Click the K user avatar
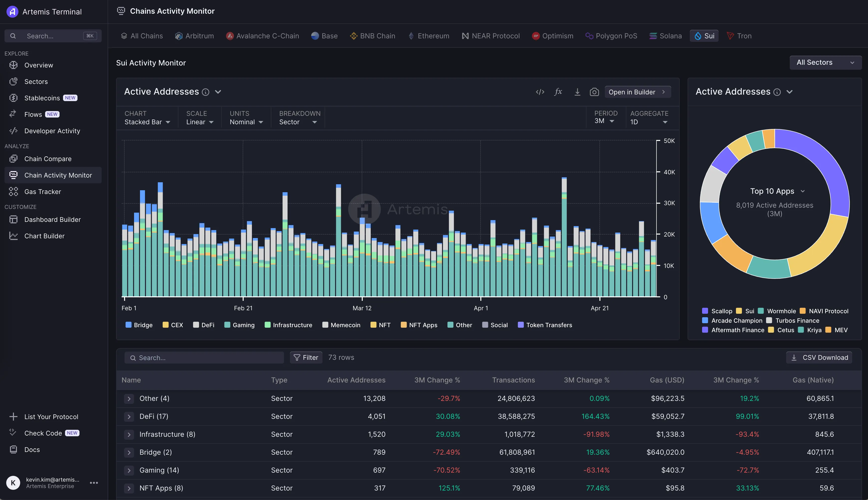The image size is (868, 500). pyautogui.click(x=13, y=483)
